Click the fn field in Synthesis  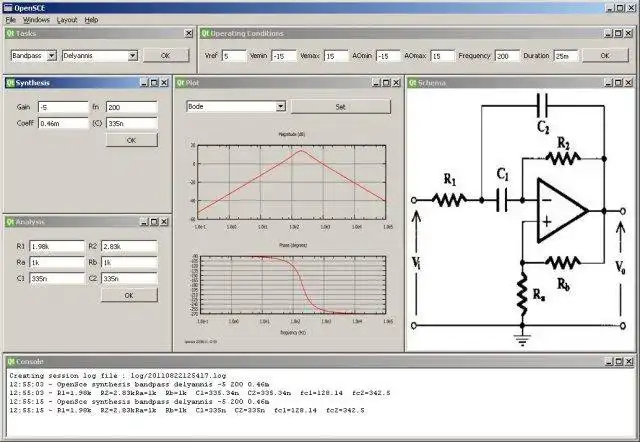(131, 107)
